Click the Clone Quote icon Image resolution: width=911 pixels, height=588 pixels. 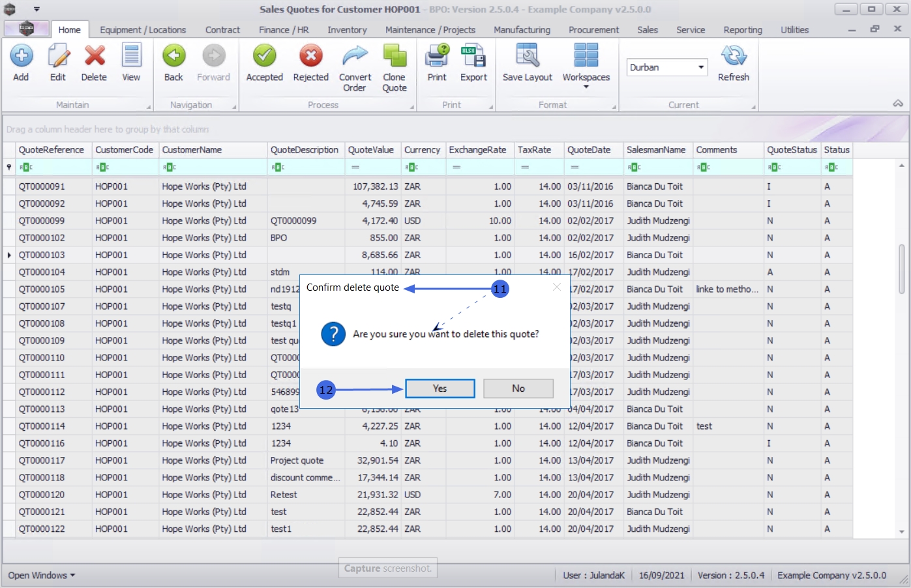(395, 56)
